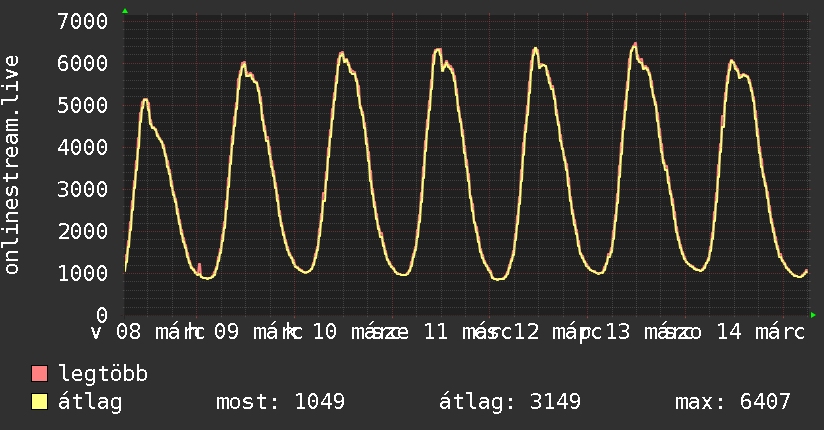Select the átlag legend label text

tap(91, 403)
